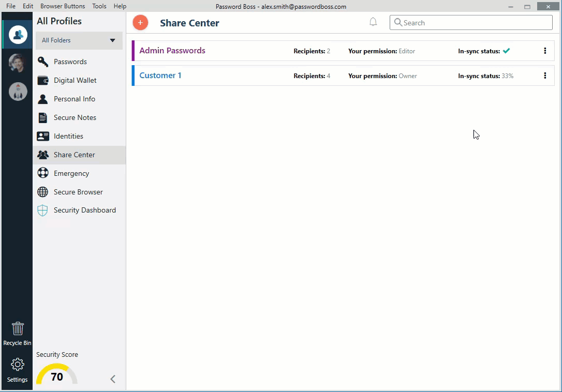Maximize the Password Boss window
The image size is (562, 392).
coord(527,6)
